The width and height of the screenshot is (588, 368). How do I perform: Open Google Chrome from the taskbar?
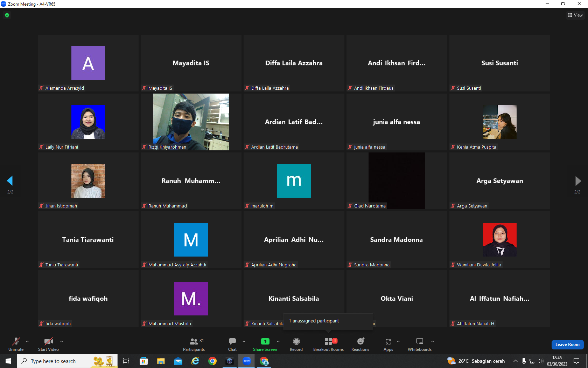tap(212, 361)
